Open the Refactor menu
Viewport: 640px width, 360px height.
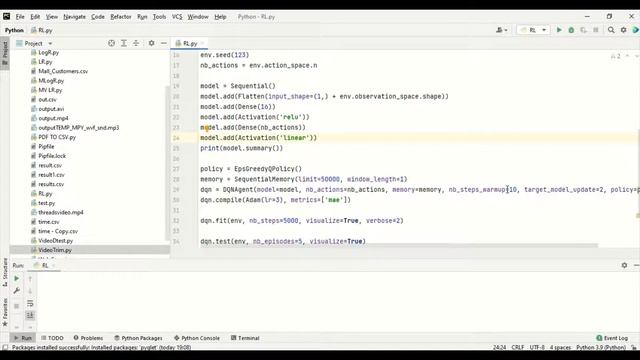(121, 17)
